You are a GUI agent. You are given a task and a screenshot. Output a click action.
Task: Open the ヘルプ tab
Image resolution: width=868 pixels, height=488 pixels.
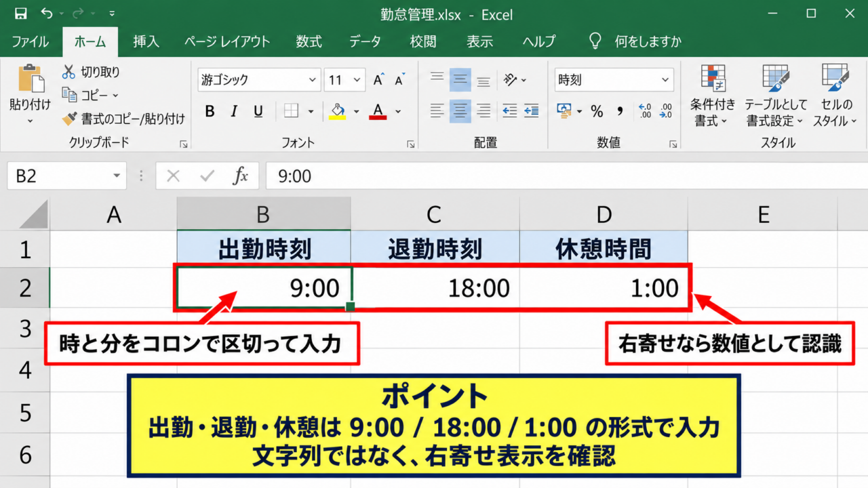tap(539, 41)
